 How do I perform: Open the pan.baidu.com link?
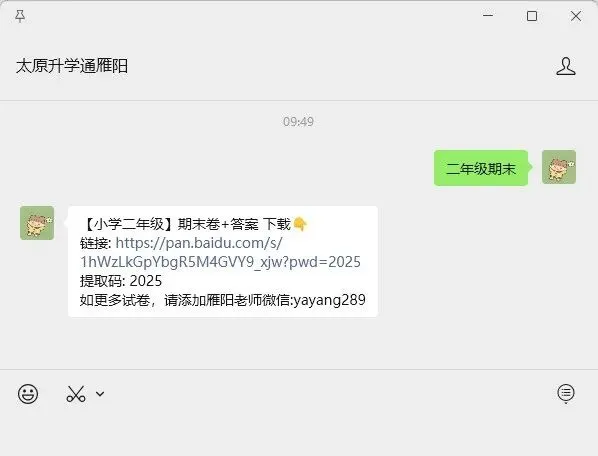[199, 243]
